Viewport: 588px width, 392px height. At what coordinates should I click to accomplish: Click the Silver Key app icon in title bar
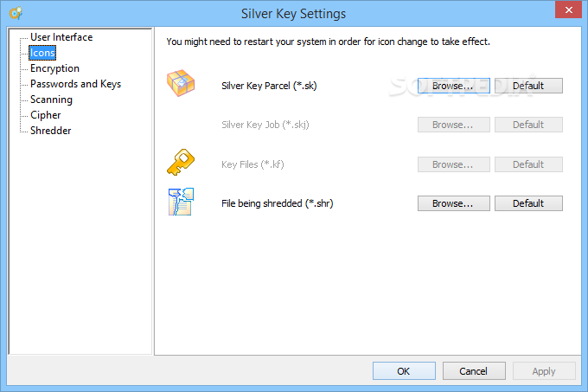(15, 13)
